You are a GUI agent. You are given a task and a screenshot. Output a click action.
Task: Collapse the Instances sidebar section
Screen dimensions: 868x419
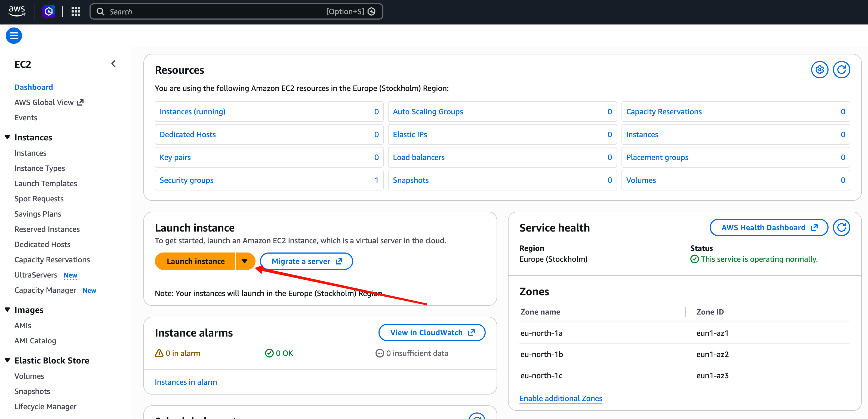click(x=7, y=137)
